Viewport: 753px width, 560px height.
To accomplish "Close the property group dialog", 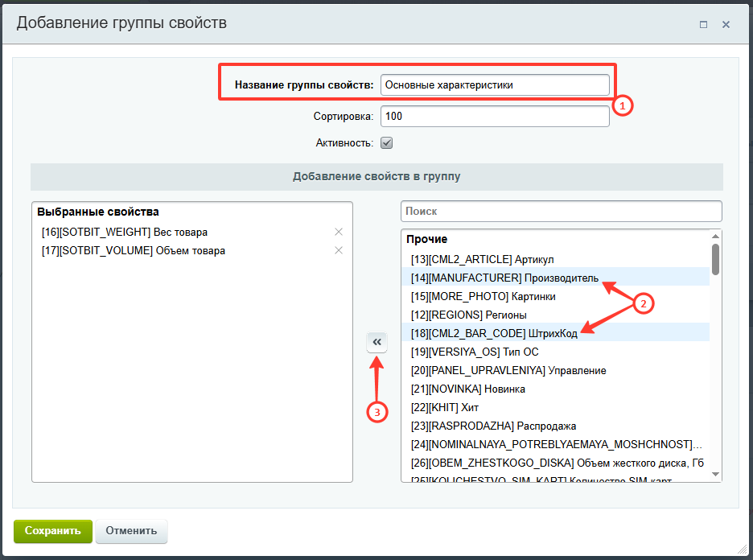I will 726,24.
